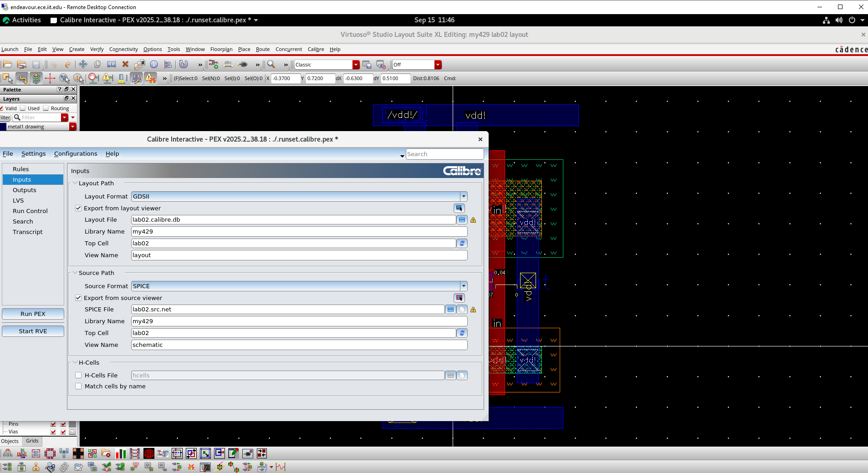Screen dimensions: 868x473
Task: Browse for the SPICE File in Calibre
Action: click(x=450, y=310)
